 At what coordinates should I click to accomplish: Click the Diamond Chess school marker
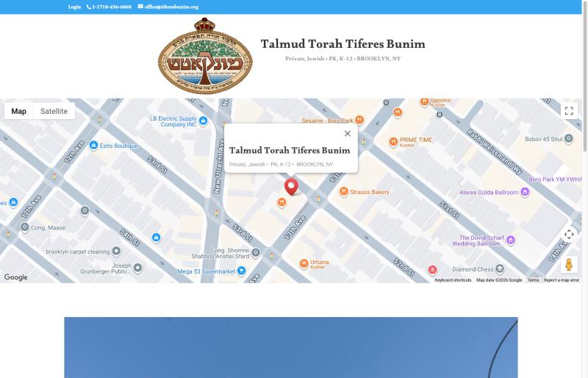[500, 268]
